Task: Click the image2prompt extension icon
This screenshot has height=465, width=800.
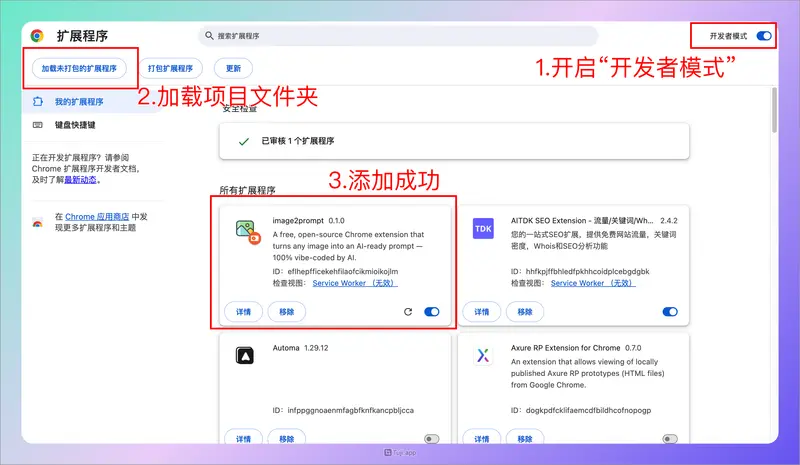Action: coord(247,231)
